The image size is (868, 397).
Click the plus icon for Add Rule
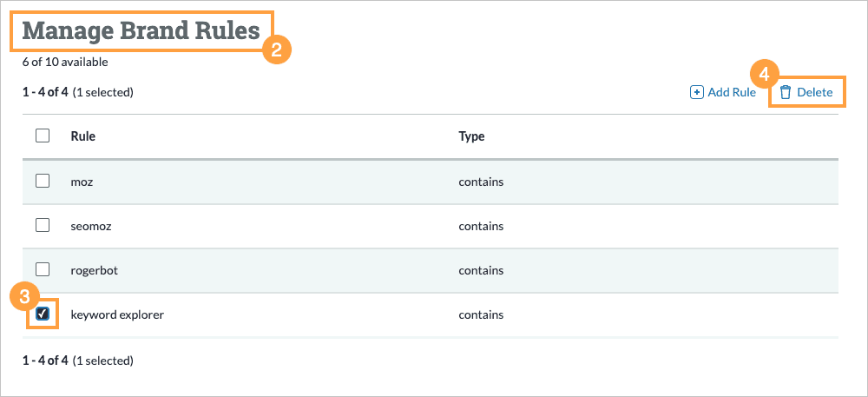click(x=696, y=92)
